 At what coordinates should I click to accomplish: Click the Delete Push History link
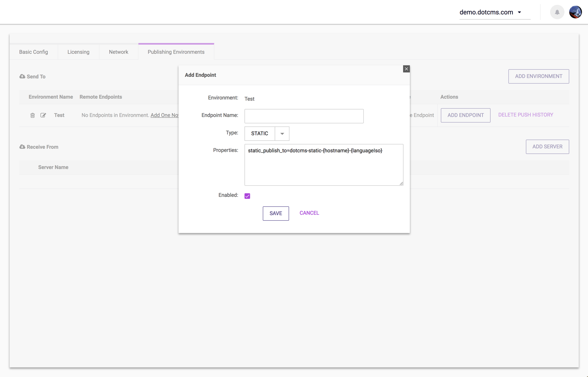coord(526,115)
